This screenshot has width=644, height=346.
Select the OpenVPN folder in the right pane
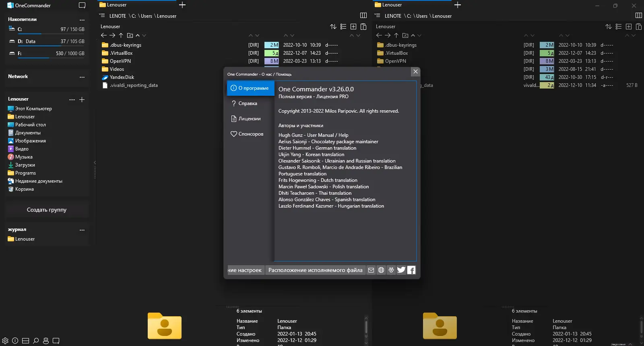392,61
